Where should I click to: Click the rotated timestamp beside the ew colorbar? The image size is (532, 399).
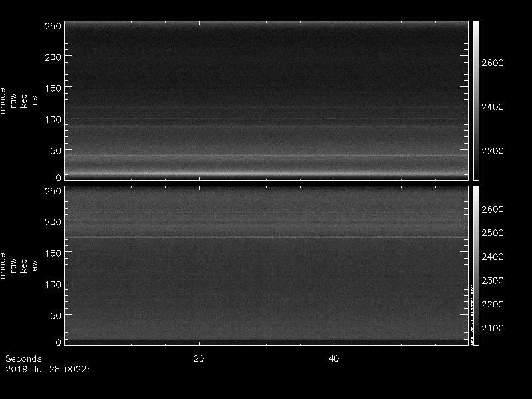[472, 314]
